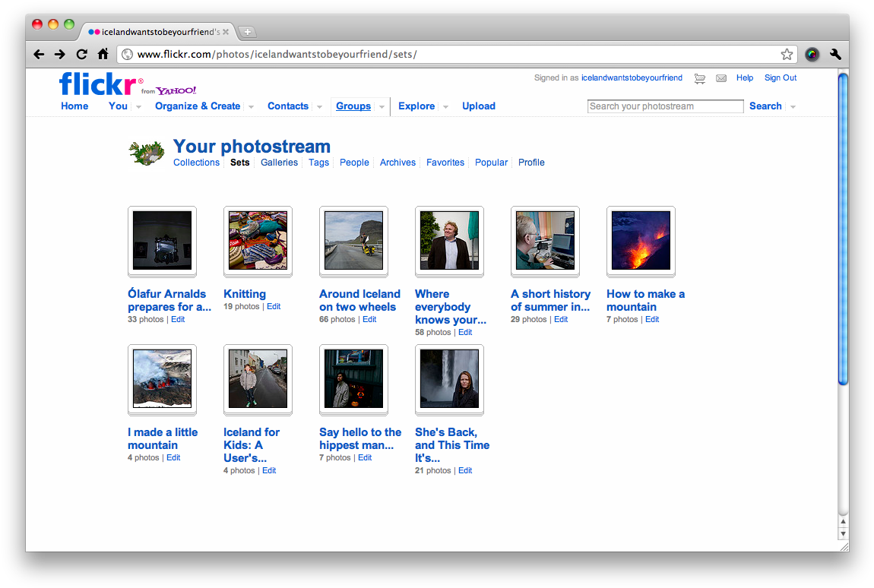Click the Iceland-map buddy icon avatar
This screenshot has width=874, height=588.
coord(147,152)
